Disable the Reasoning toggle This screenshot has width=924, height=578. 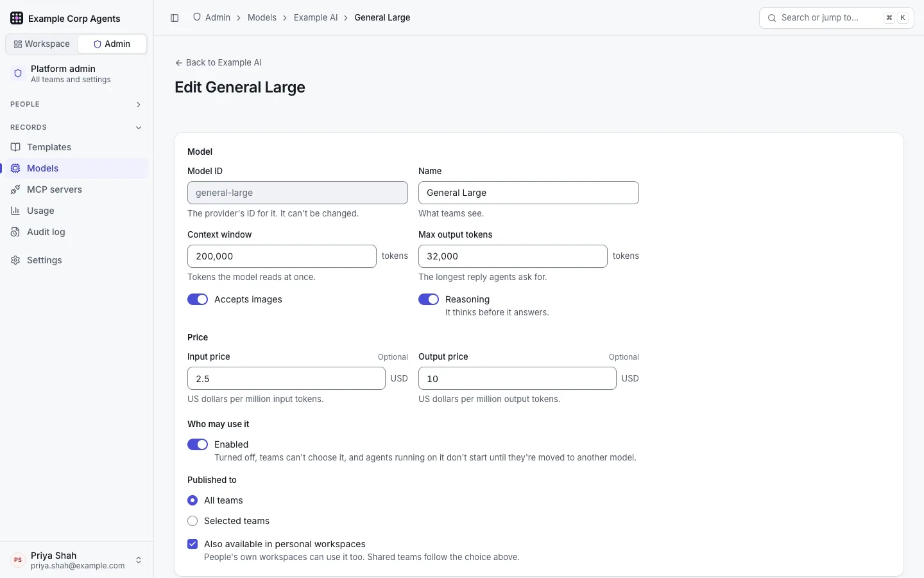[429, 299]
